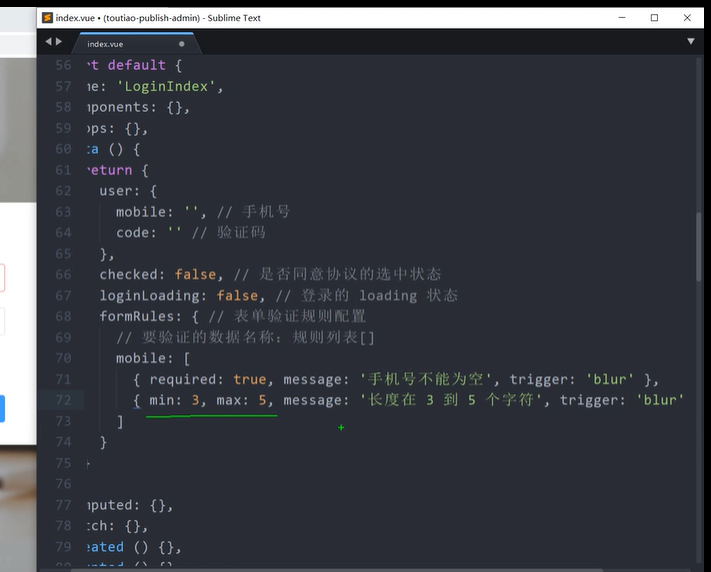The width and height of the screenshot is (711, 572).
Task: Click the comment '表单验证规则配置'
Action: point(300,316)
